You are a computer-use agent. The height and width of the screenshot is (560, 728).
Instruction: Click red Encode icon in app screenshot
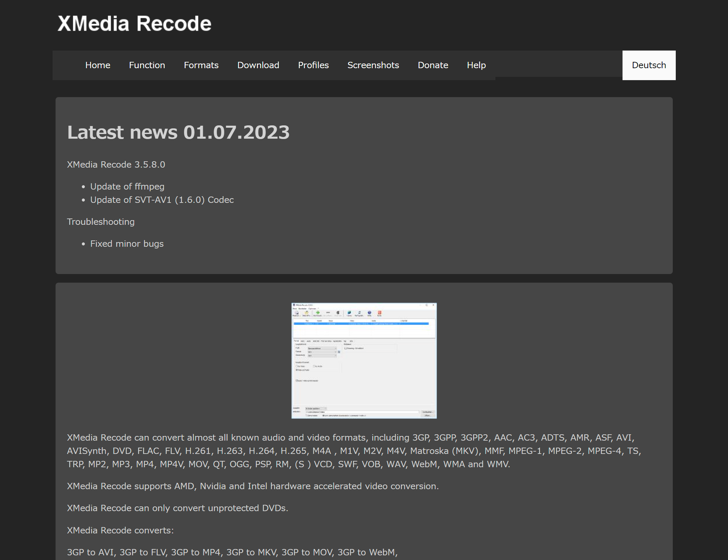379,313
